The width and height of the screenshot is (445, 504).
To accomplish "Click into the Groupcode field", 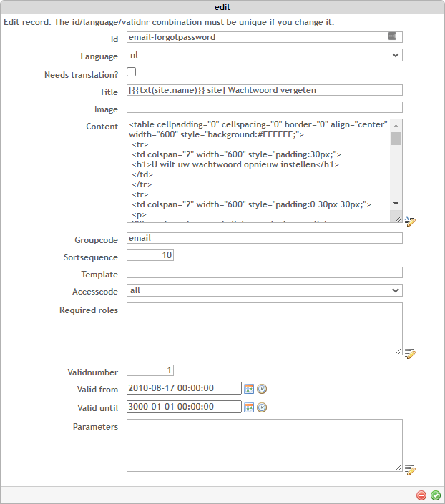I will (265, 238).
